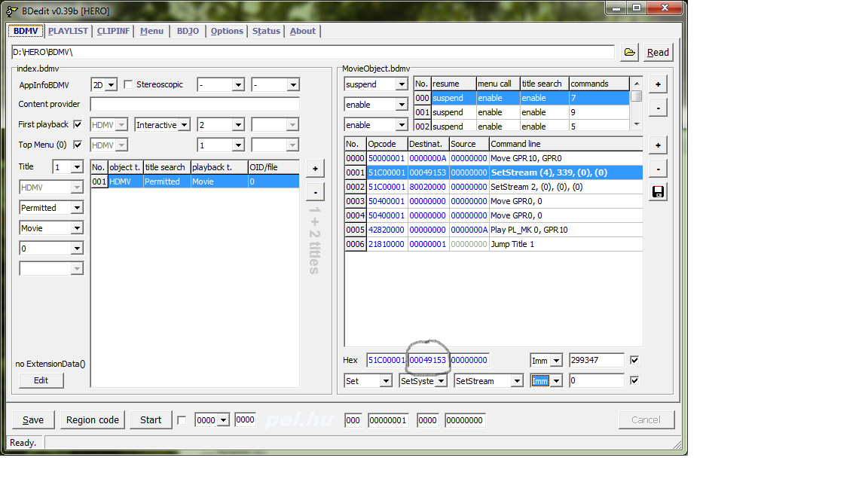Select movie object row 001 with 9 commands

(521, 112)
